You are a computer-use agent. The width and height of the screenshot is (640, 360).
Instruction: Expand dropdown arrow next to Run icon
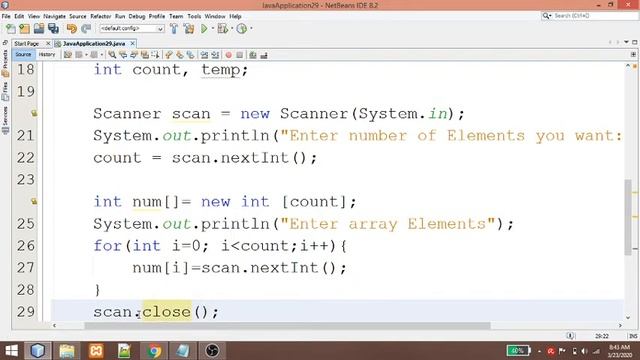pyautogui.click(x=213, y=29)
